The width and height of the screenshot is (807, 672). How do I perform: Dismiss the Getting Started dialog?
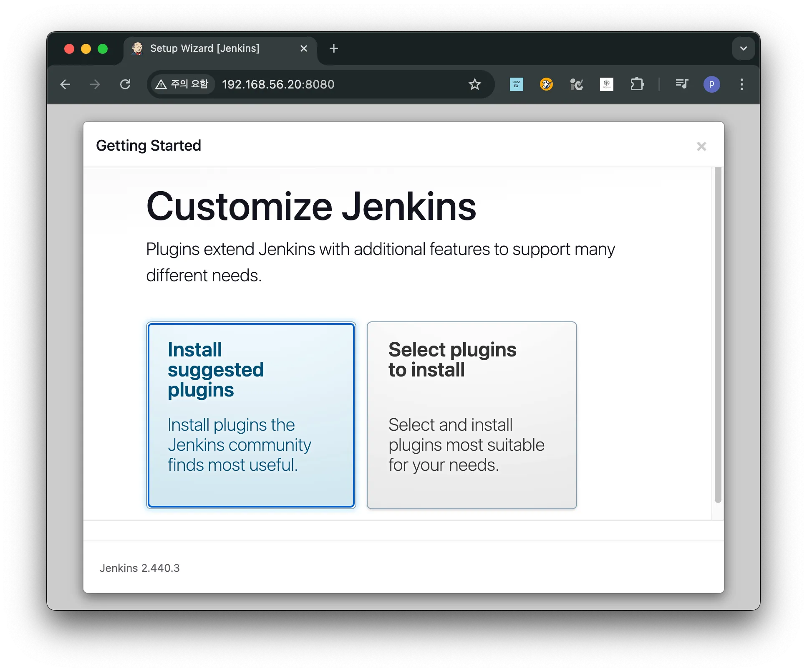point(701,147)
